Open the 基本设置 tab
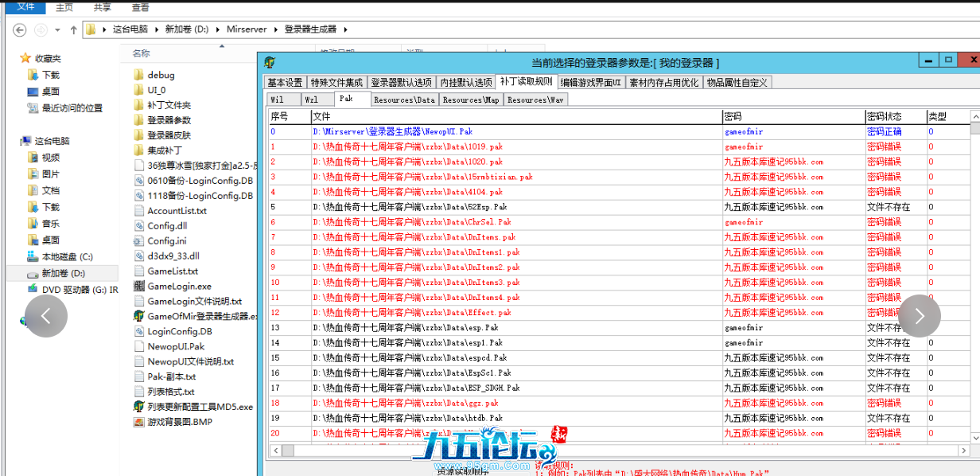This screenshot has height=476, width=980. (285, 82)
